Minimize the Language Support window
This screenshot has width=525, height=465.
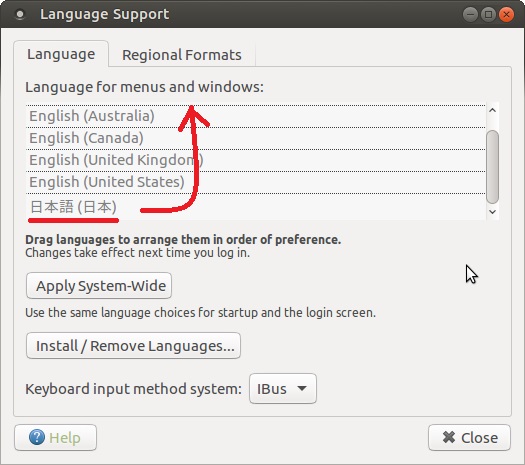[470, 14]
